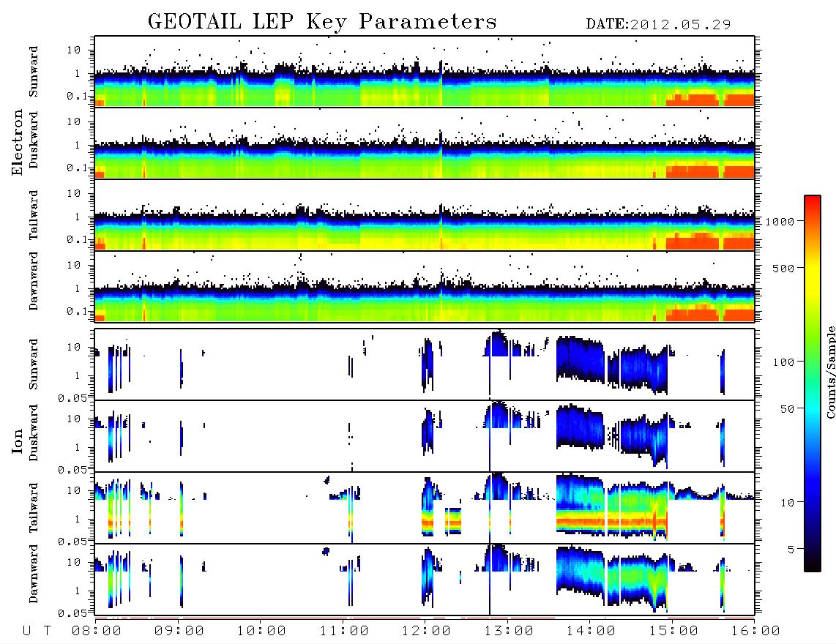The width and height of the screenshot is (836, 644).
Task: Click the 0.05 tick of Ion Sunward panel
Action: 72,397
